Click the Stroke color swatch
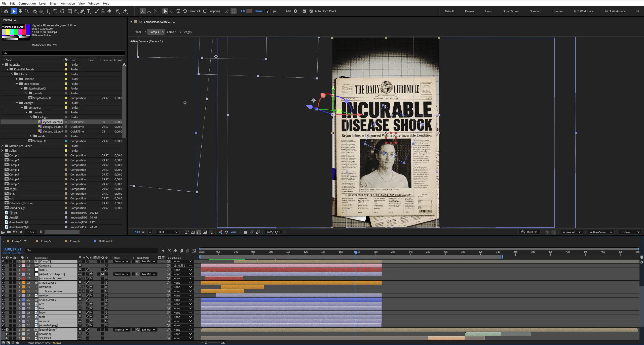 [268, 11]
